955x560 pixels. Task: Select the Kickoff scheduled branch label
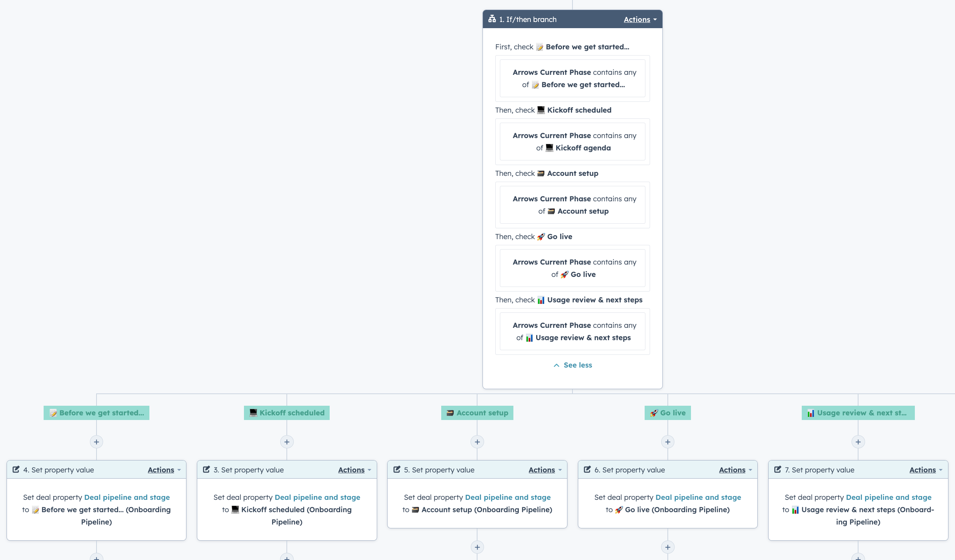tap(286, 413)
